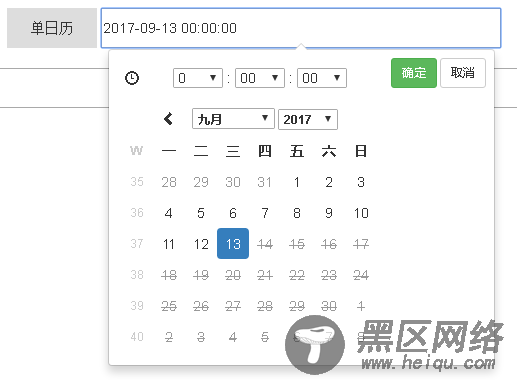This screenshot has width=517, height=380.
Task: Click struck-through day 25
Action: [x=169, y=306]
